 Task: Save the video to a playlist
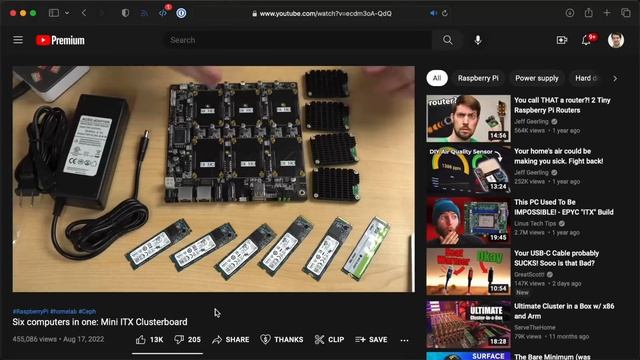(x=371, y=340)
